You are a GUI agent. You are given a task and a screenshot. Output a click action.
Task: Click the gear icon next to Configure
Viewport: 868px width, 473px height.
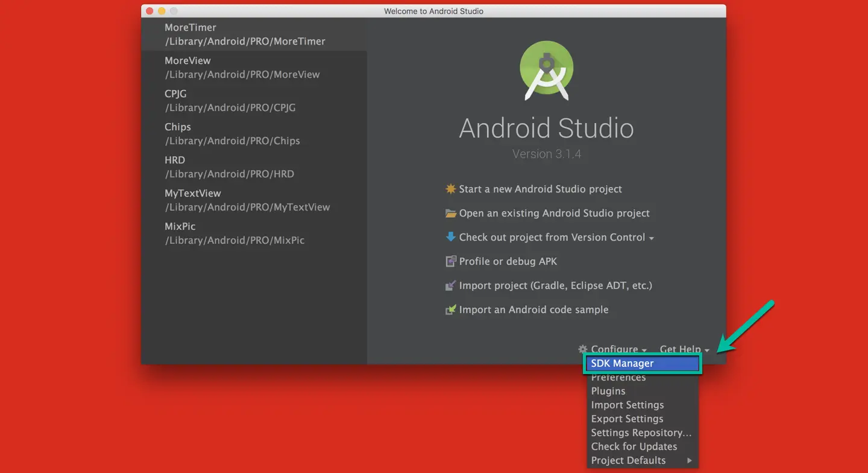582,349
